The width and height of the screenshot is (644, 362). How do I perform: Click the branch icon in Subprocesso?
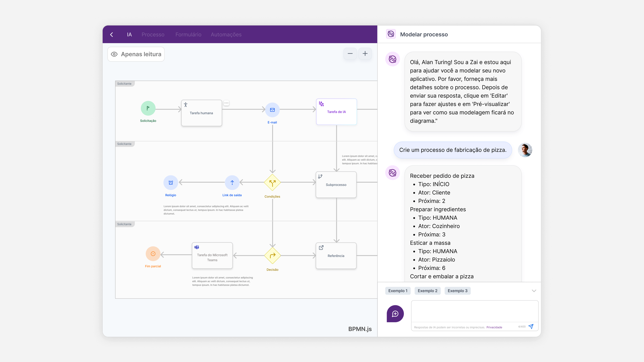pos(320,176)
